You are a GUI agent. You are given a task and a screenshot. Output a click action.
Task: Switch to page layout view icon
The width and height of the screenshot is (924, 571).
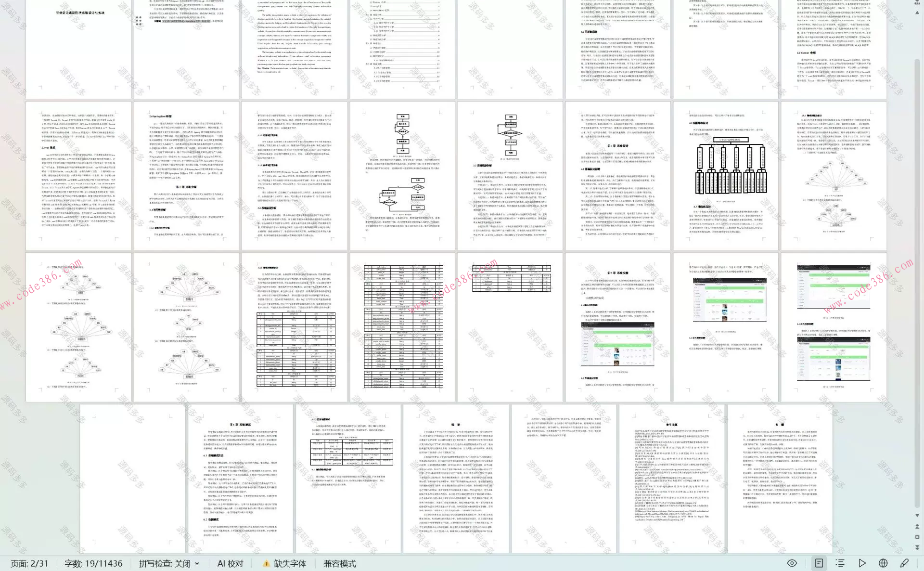click(x=819, y=563)
